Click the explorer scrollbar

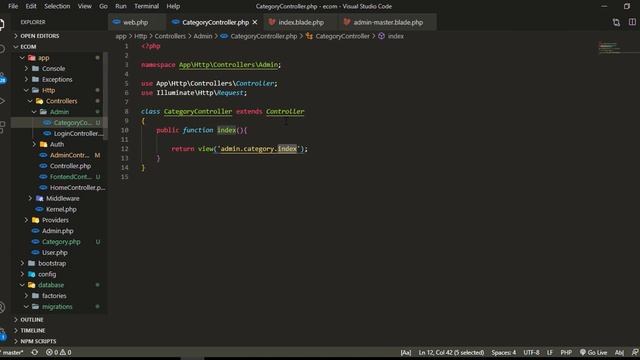pyautogui.click(x=106, y=96)
